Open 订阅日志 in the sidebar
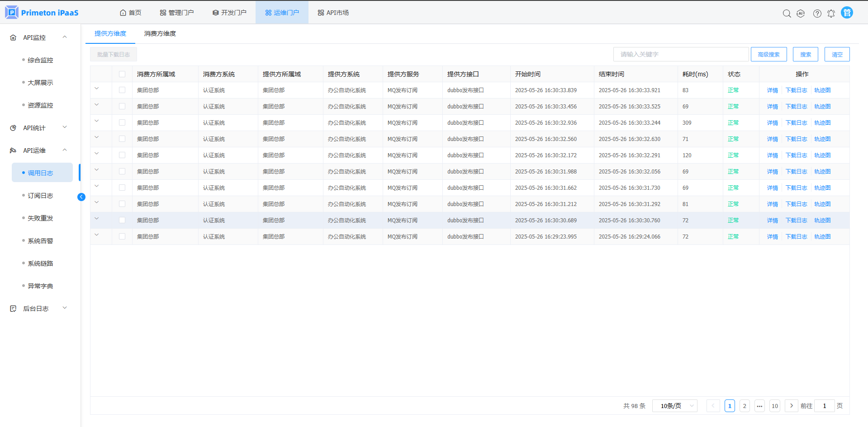The width and height of the screenshot is (868, 427). tap(40, 196)
